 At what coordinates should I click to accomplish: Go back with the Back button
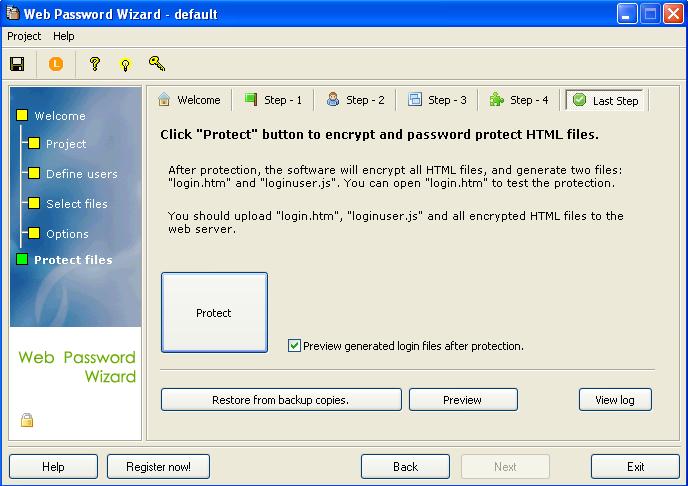point(405,466)
